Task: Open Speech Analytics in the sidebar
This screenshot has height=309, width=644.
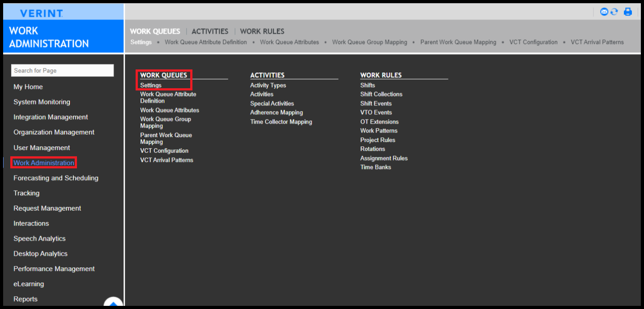Action: tap(39, 239)
